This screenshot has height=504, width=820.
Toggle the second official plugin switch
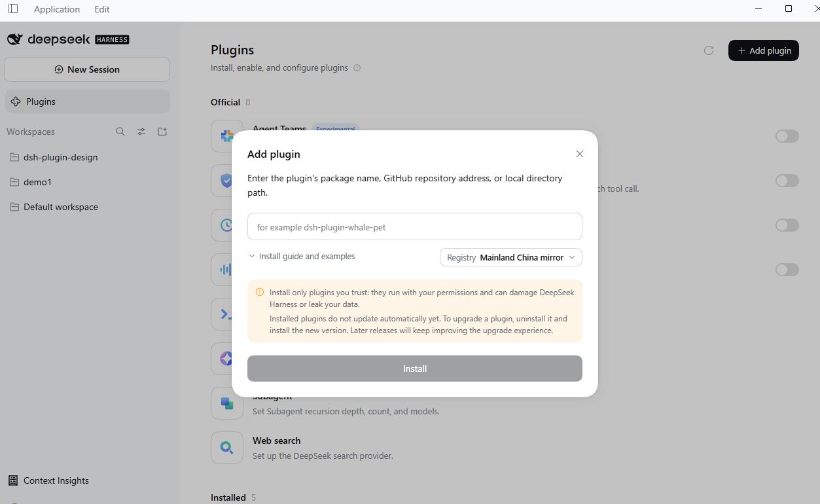point(787,181)
